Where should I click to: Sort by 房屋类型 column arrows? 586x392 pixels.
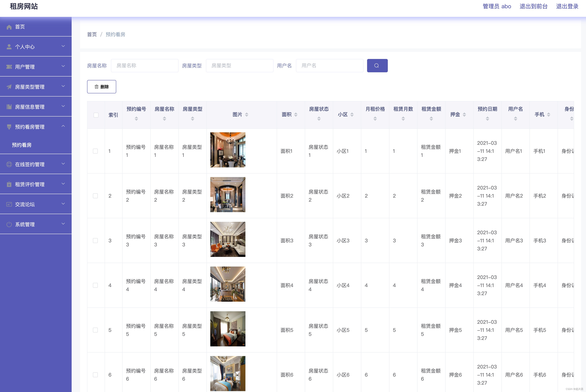tap(192, 119)
